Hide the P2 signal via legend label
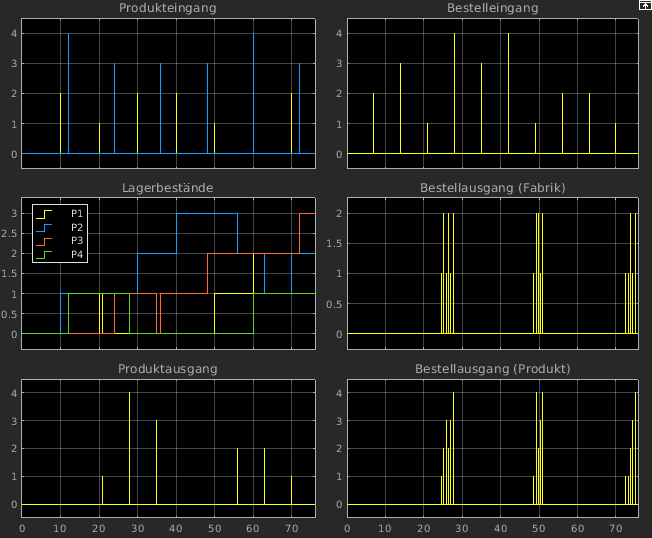The width and height of the screenshot is (652, 538). [x=77, y=227]
